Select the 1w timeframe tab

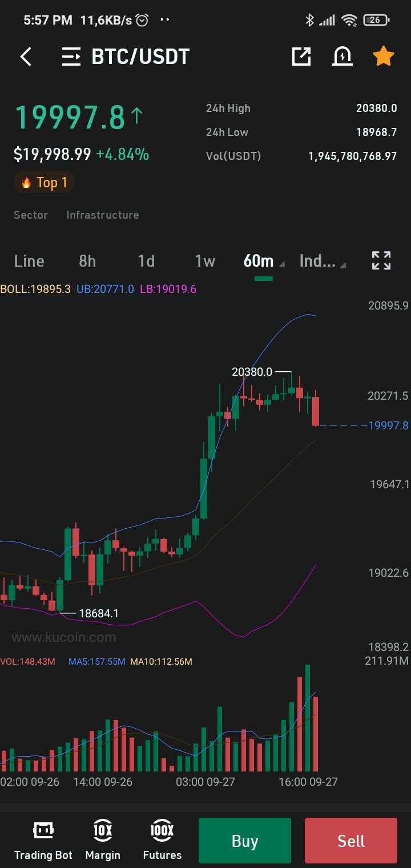(x=205, y=261)
